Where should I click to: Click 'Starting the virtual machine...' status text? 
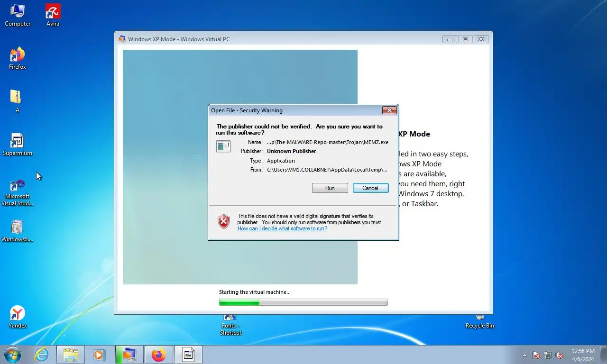point(255,292)
